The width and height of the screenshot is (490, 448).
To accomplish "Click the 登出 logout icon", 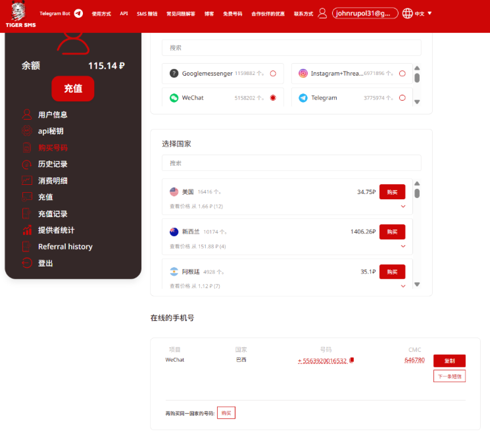I will point(27,263).
